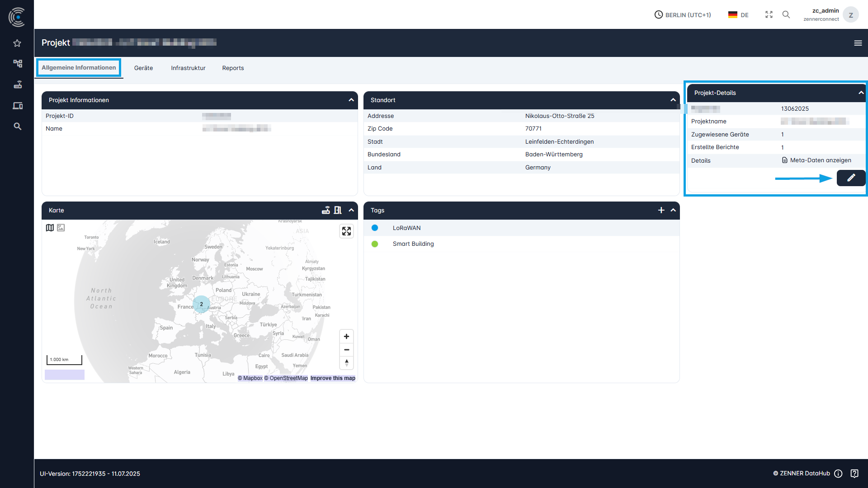Select the sidebar search icon

point(17,126)
